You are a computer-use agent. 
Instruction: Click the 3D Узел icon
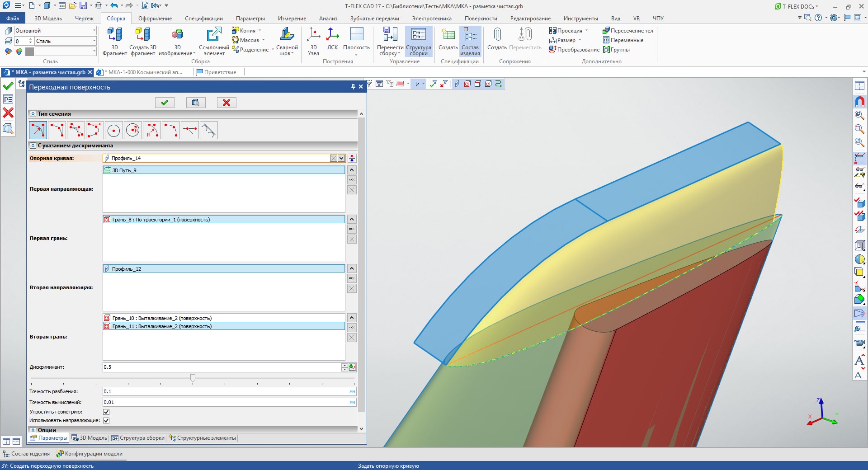click(x=313, y=34)
